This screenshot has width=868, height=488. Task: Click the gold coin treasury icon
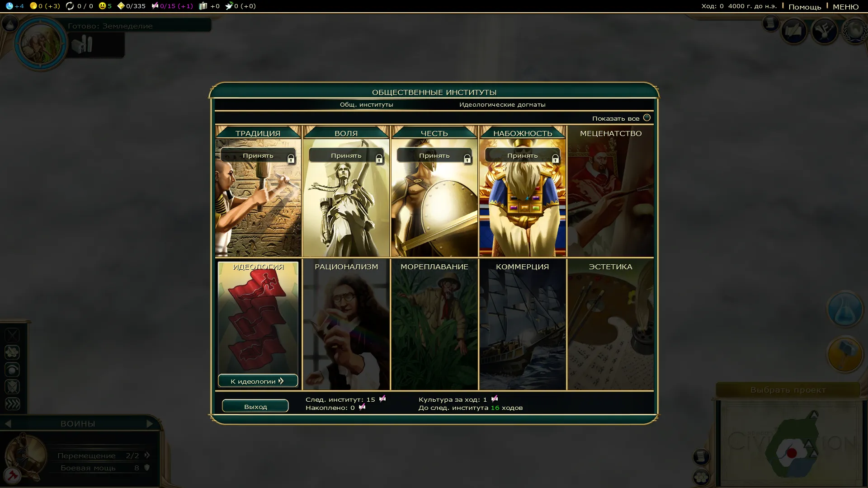click(x=33, y=6)
